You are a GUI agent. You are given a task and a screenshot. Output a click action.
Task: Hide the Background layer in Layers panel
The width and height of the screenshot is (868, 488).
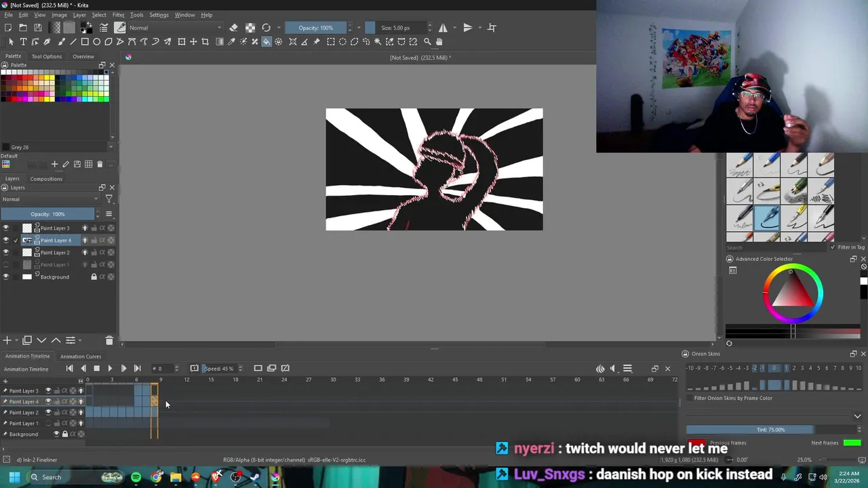[6, 277]
